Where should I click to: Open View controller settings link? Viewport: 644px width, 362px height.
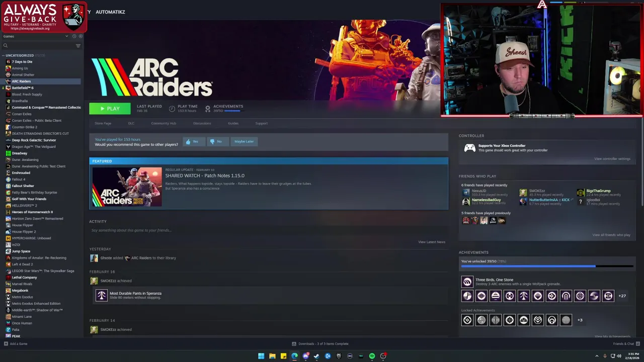tap(612, 159)
